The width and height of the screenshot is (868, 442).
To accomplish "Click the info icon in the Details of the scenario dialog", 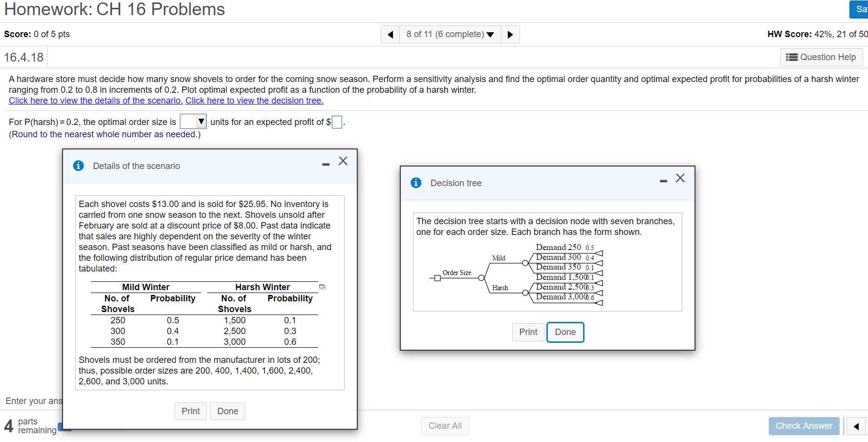I will pos(79,166).
